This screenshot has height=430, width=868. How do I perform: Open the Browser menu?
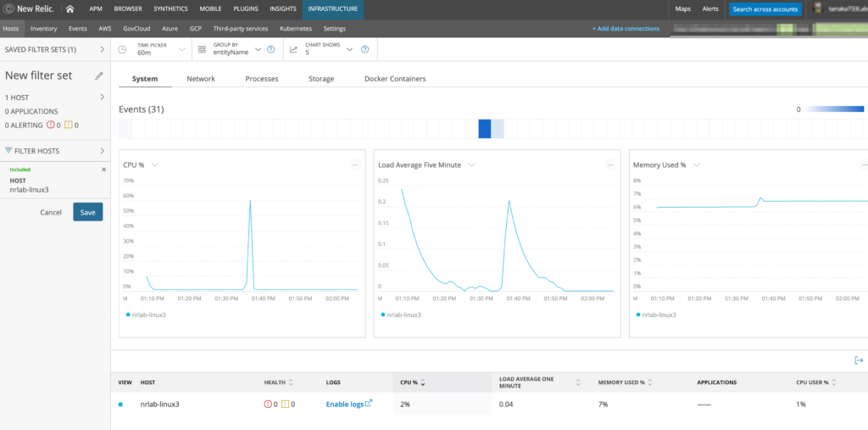pyautogui.click(x=128, y=8)
